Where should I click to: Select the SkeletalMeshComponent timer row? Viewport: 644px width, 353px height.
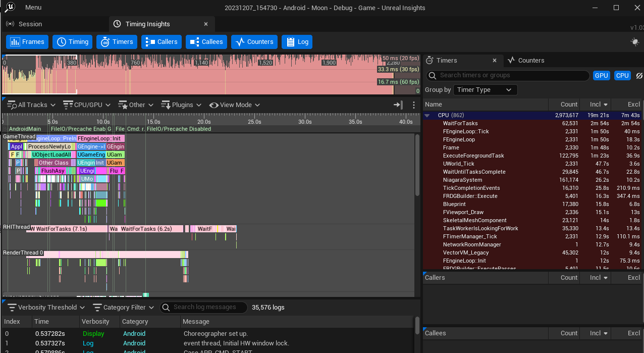point(532,221)
